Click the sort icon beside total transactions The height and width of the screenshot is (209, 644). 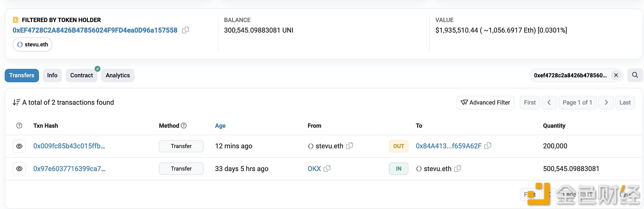(16, 102)
